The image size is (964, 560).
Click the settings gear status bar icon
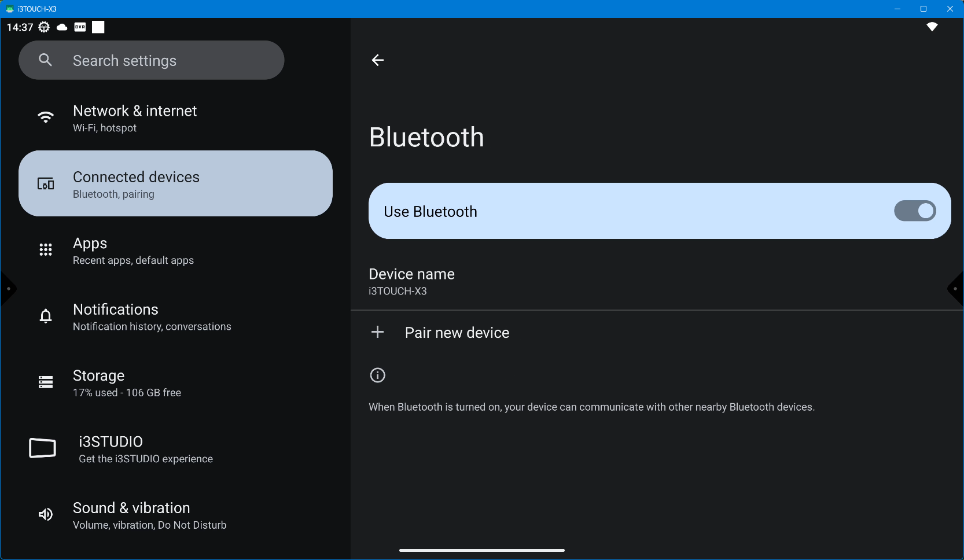tap(44, 27)
